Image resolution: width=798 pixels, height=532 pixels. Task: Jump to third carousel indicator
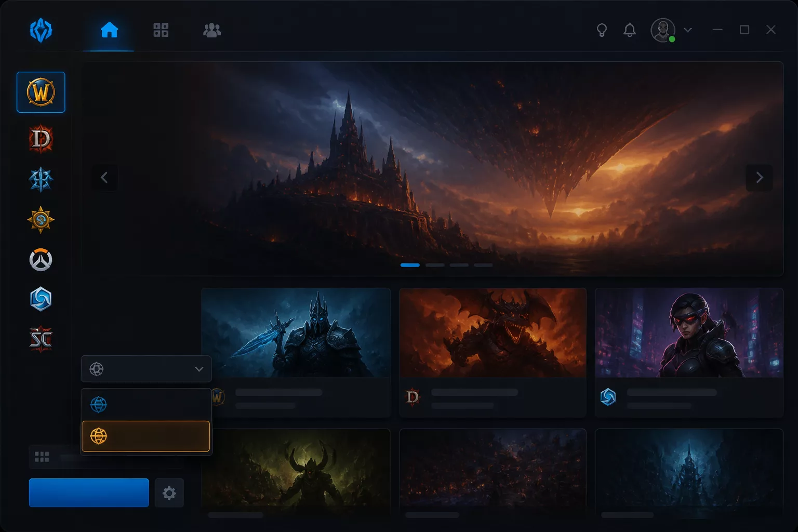459,265
